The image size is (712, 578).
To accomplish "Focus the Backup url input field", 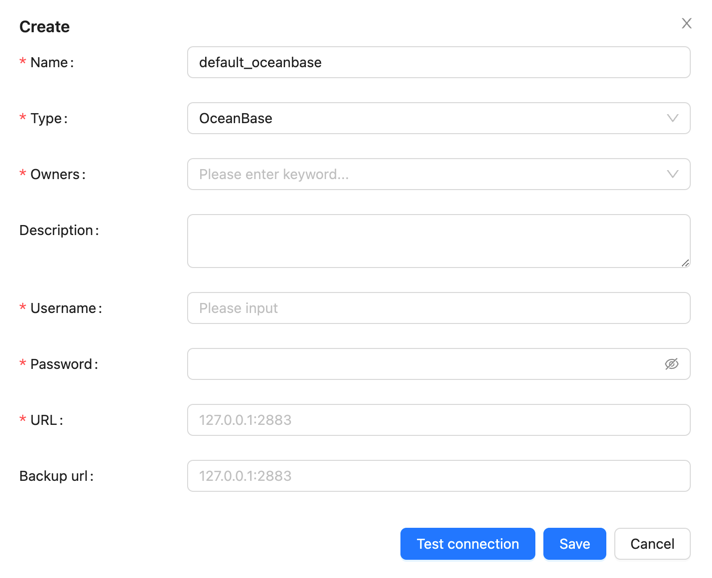I will [438, 476].
